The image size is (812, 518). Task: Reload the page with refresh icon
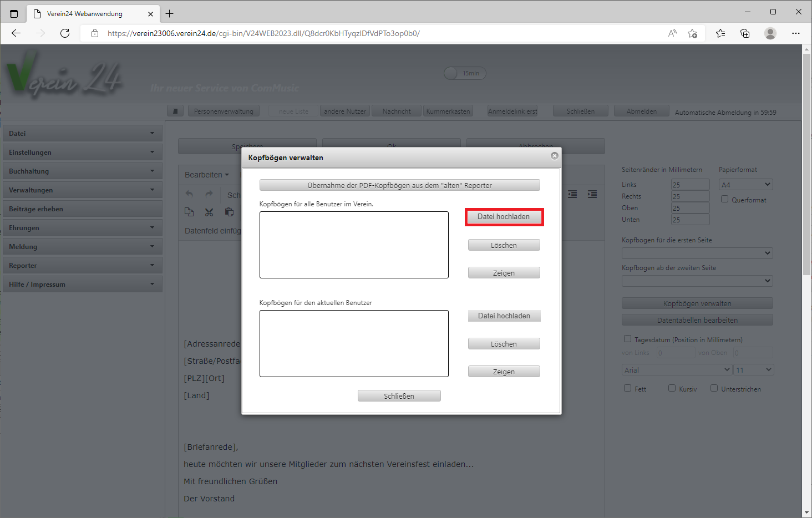tap(65, 33)
